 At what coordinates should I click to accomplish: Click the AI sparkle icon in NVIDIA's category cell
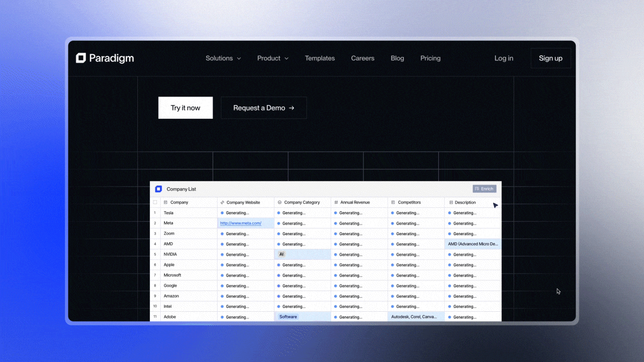click(282, 254)
